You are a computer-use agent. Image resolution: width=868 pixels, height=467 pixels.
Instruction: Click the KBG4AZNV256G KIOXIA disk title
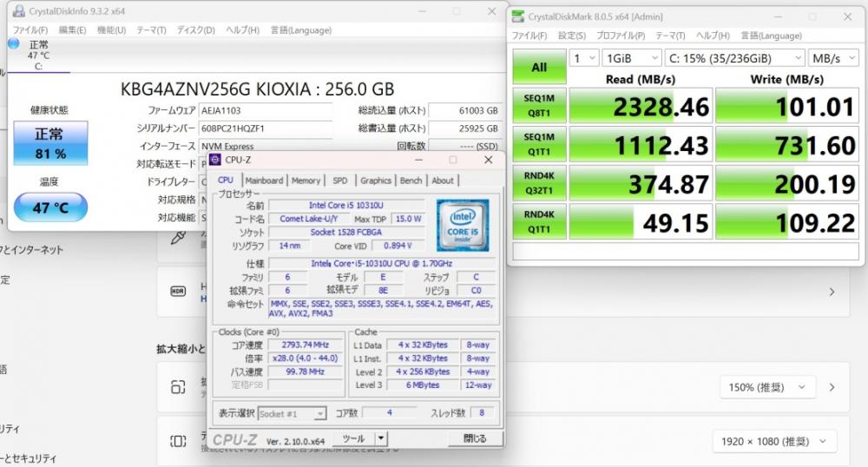tap(258, 89)
